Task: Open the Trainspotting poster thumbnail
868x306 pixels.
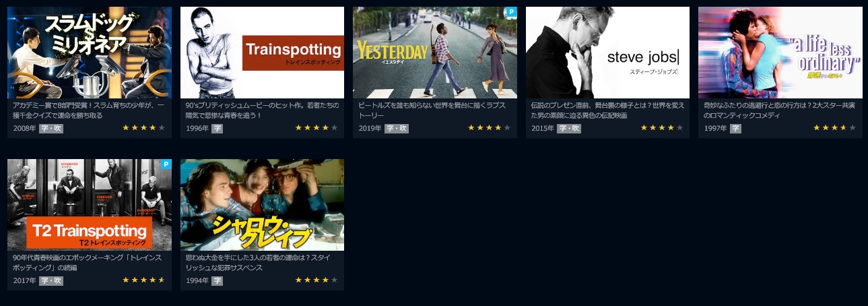Action: [x=262, y=53]
